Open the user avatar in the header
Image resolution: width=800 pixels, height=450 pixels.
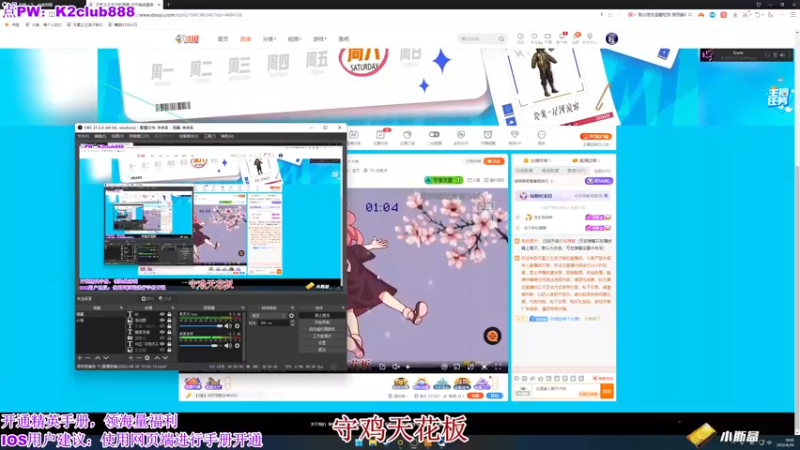pos(612,39)
